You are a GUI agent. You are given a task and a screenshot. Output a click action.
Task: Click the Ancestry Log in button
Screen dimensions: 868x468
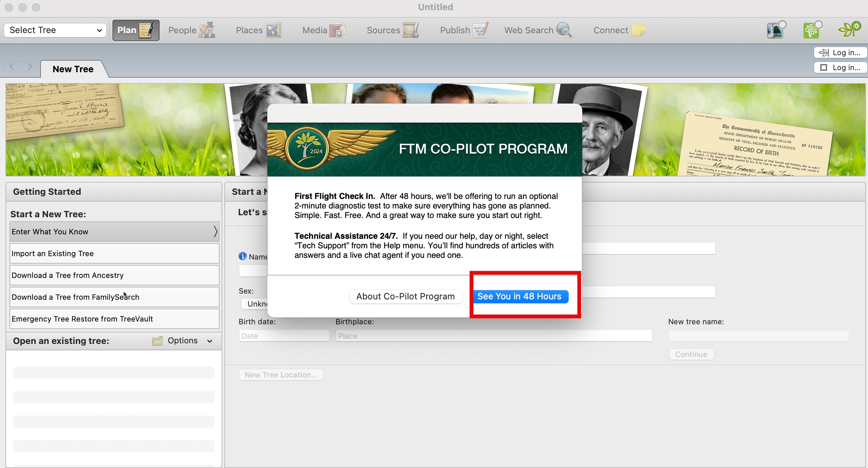[x=840, y=52]
